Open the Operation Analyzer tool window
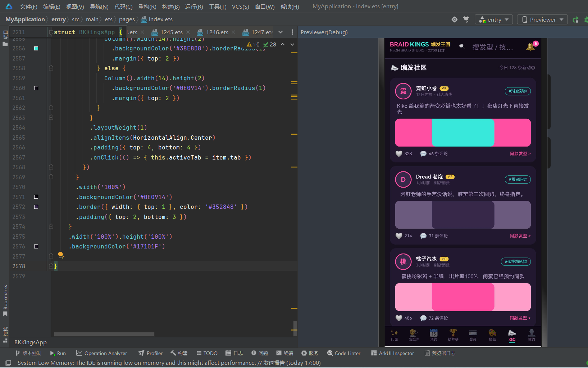This screenshot has height=368, width=588. 101,353
